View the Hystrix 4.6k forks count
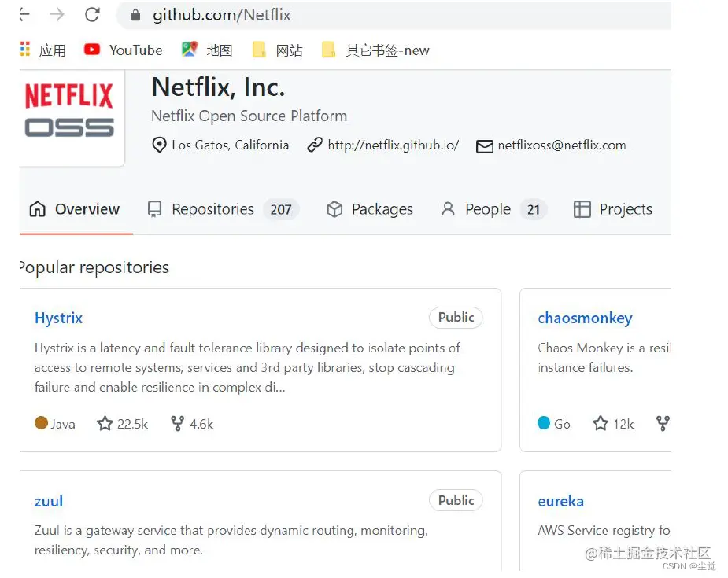The height and width of the screenshot is (578, 728). [201, 424]
